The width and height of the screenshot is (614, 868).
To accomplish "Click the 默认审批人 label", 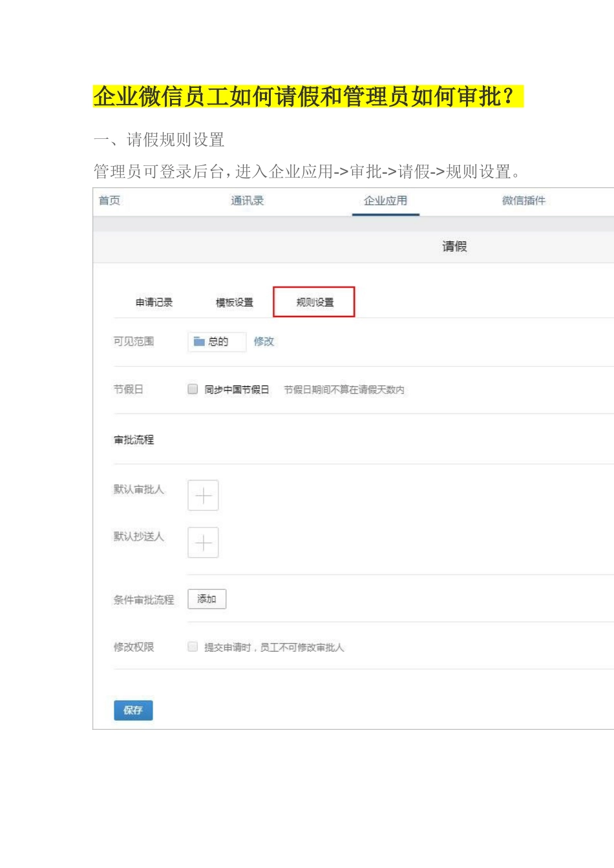I will pyautogui.click(x=139, y=490).
